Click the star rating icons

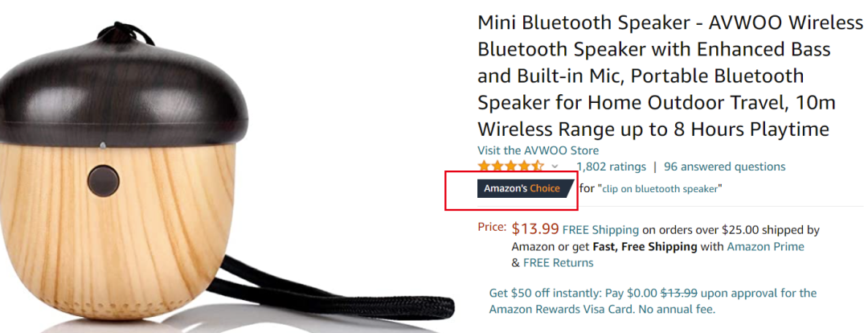(x=510, y=166)
